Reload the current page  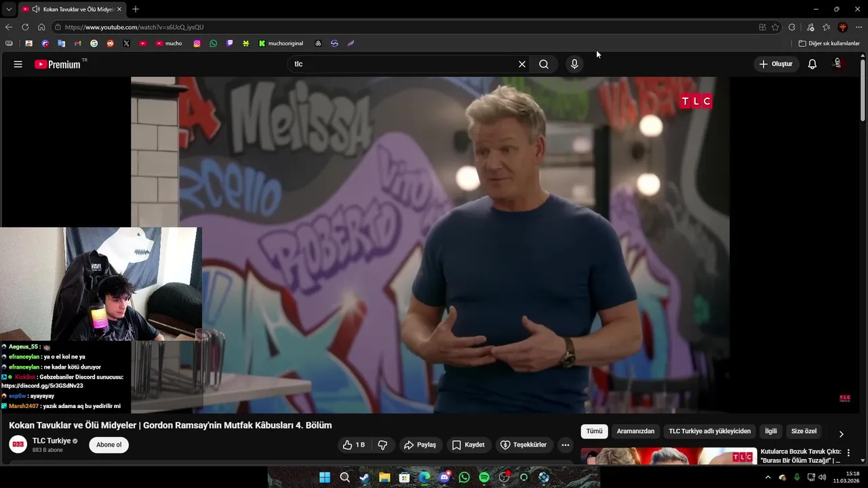tap(25, 27)
